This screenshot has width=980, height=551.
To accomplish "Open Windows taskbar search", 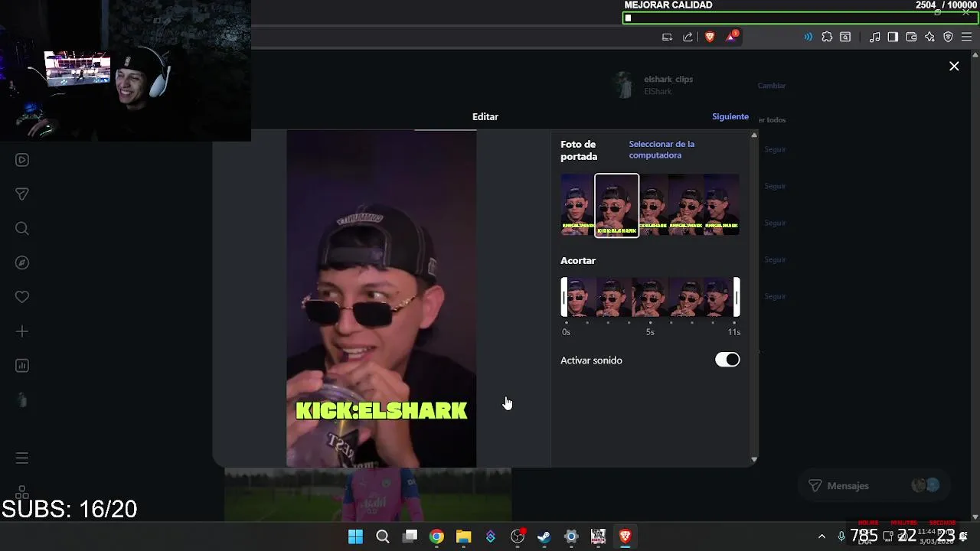I will (383, 536).
